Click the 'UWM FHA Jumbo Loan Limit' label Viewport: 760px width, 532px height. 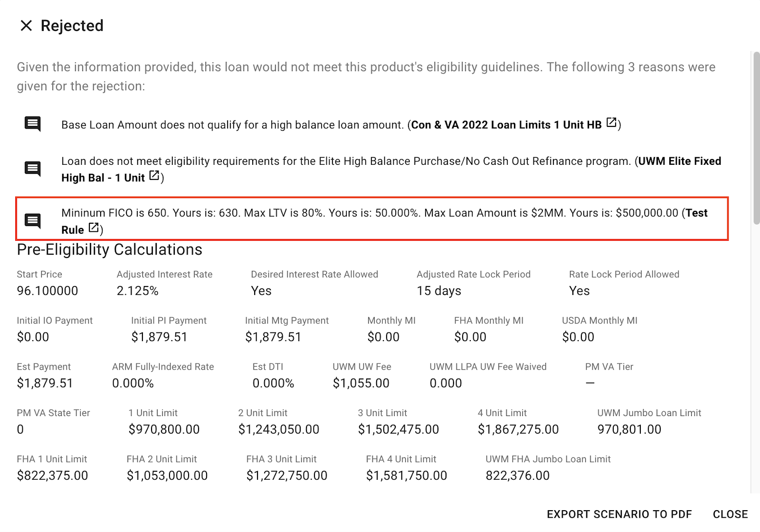[x=548, y=459]
